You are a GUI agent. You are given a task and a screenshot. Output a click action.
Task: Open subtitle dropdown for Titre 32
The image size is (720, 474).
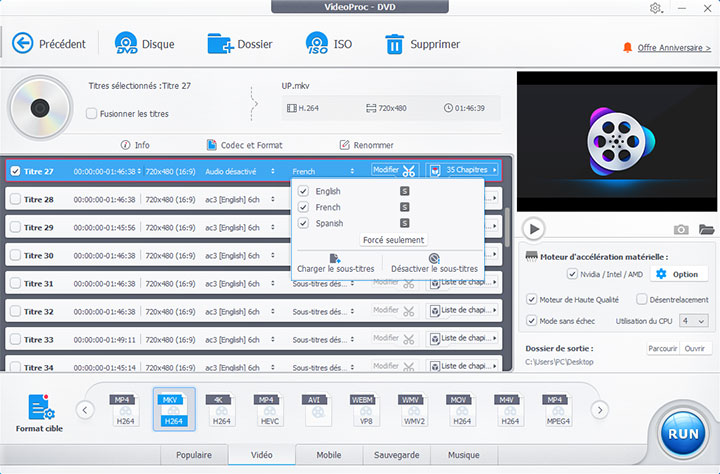tap(352, 312)
